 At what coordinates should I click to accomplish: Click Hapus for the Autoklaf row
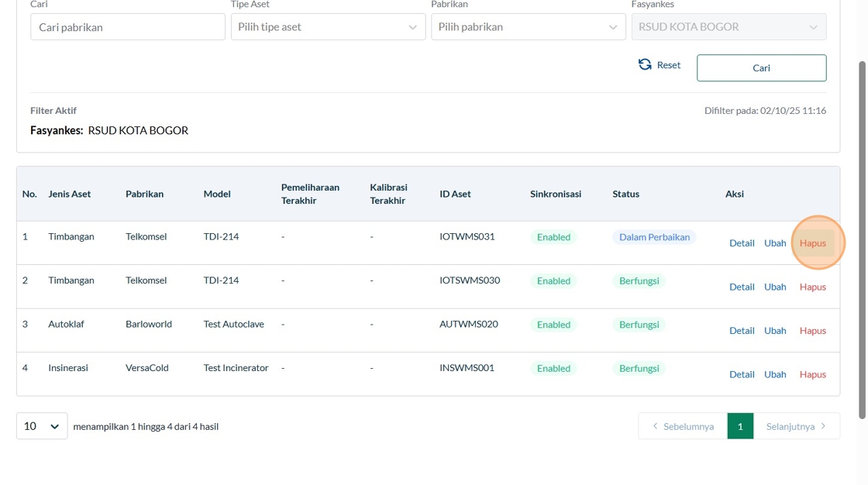click(x=813, y=331)
